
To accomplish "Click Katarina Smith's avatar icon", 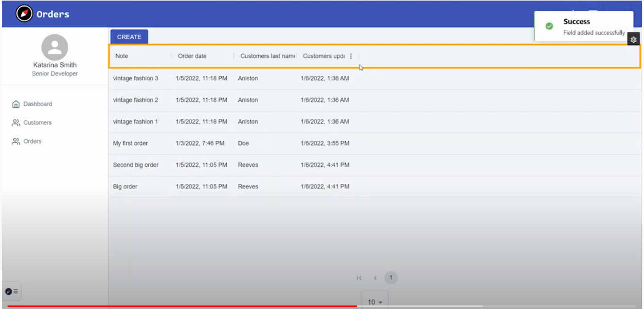I will tap(54, 48).
